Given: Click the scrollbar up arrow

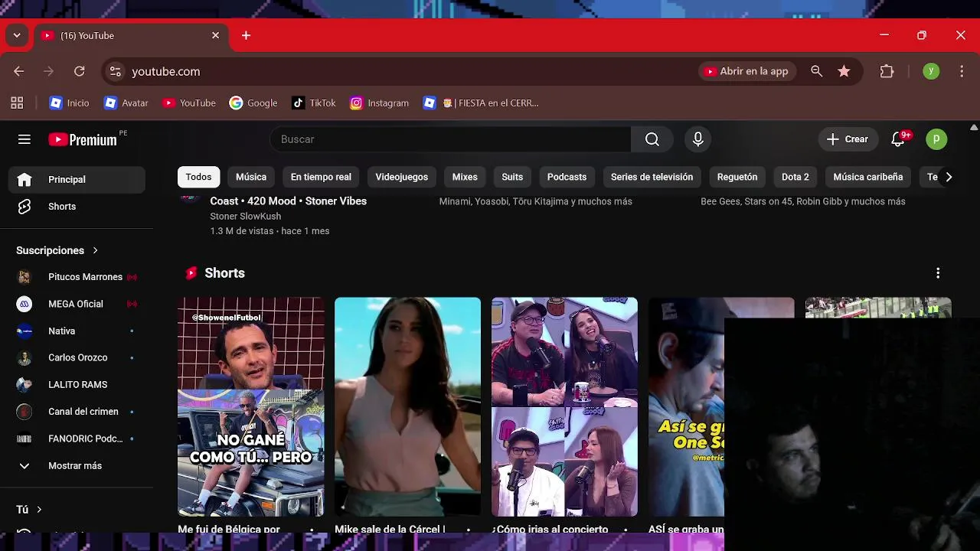Looking at the screenshot, I should pos(974,127).
